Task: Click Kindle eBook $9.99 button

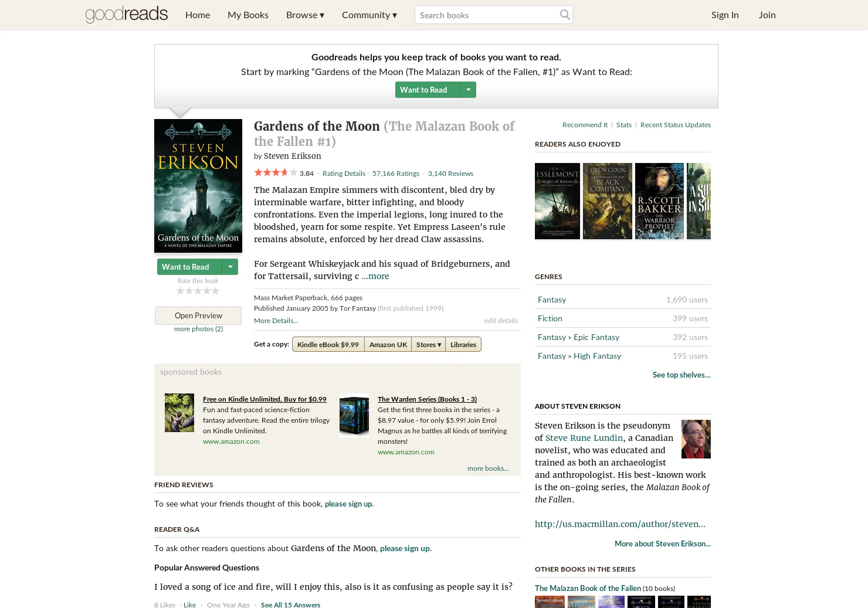Action: tap(328, 344)
